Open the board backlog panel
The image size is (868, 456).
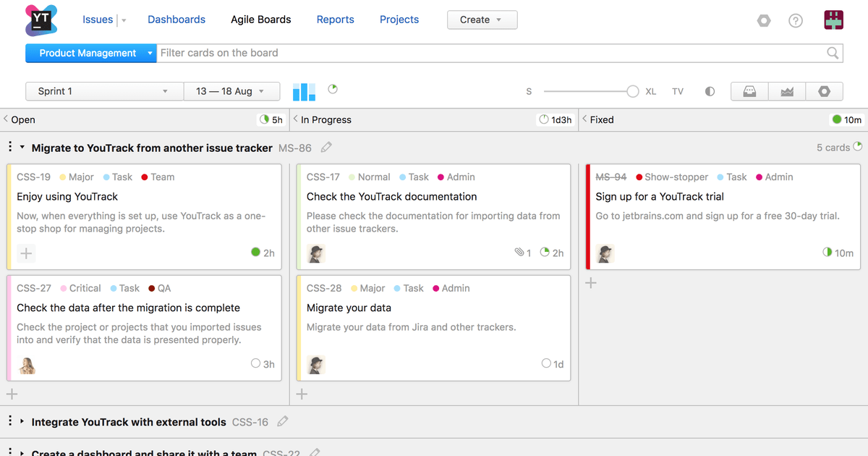tap(749, 91)
